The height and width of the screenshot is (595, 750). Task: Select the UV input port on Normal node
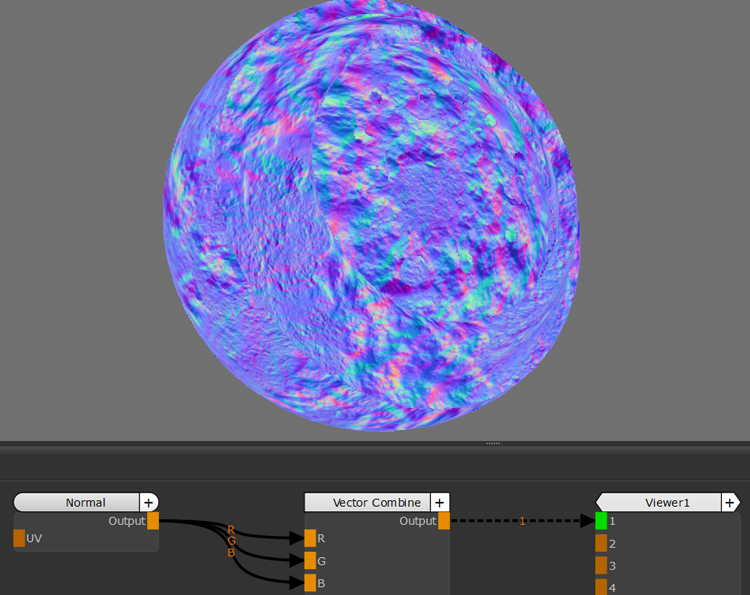point(19,539)
